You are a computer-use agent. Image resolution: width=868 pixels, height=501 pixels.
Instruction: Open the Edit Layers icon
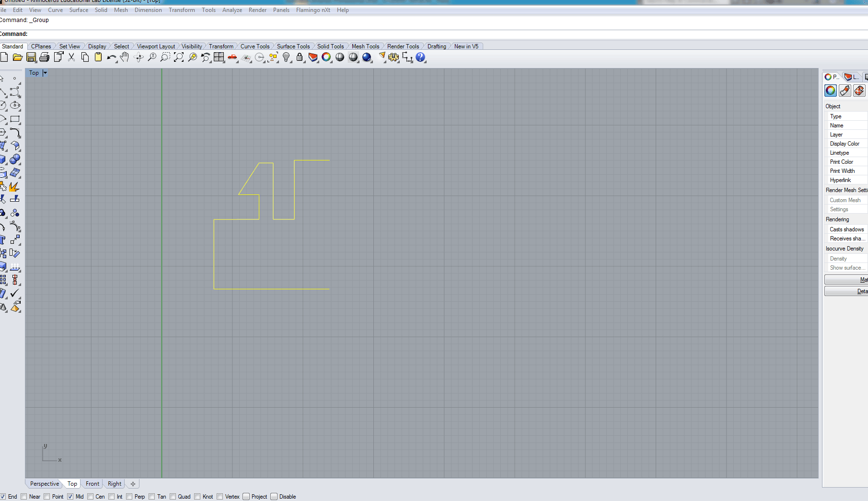313,57
